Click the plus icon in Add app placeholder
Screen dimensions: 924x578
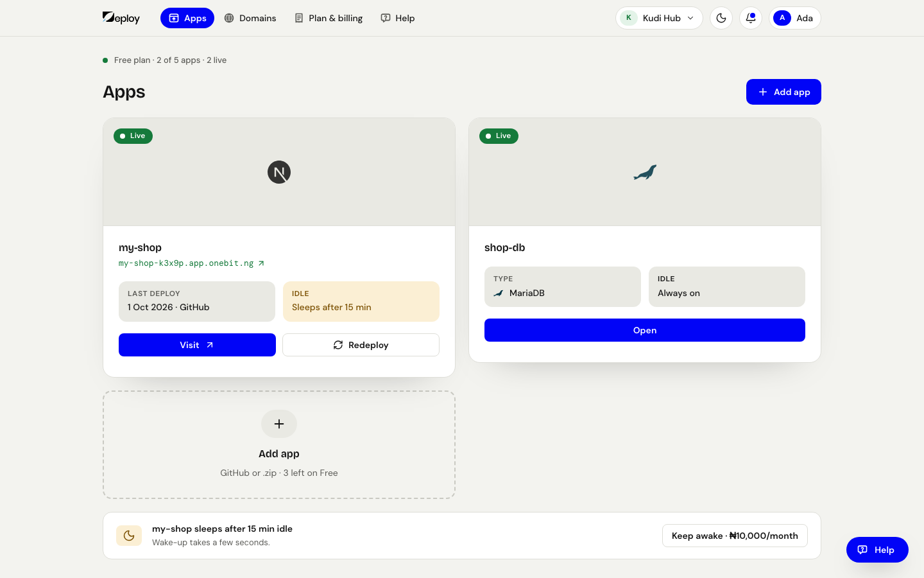pyautogui.click(x=279, y=424)
